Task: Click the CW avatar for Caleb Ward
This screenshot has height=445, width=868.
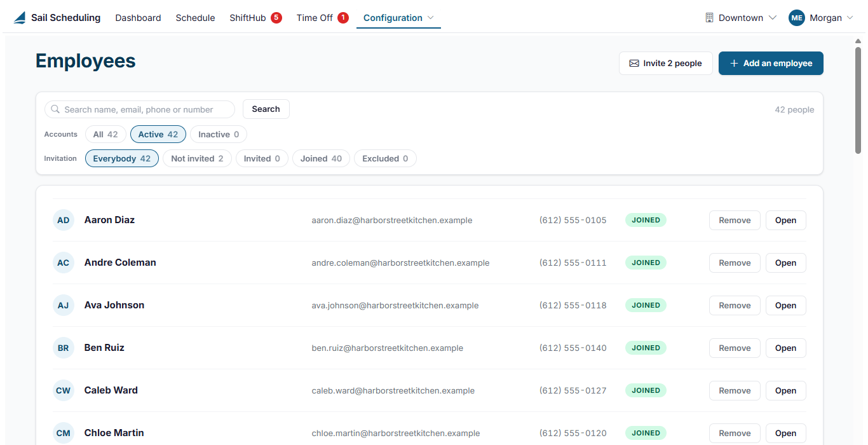Action: click(64, 391)
